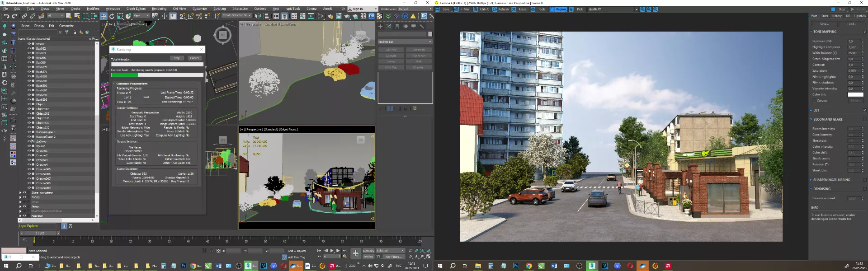Viewport: 868px width, 271px height.
Task: Open Google Chrome from the taskbar
Action: point(193,266)
